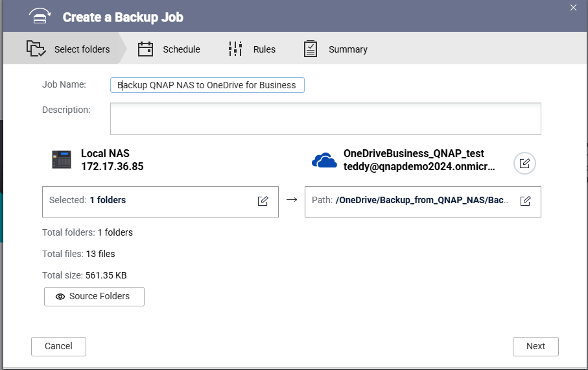The width and height of the screenshot is (588, 370).
Task: Open the Schedule step tab
Action: coord(181,49)
